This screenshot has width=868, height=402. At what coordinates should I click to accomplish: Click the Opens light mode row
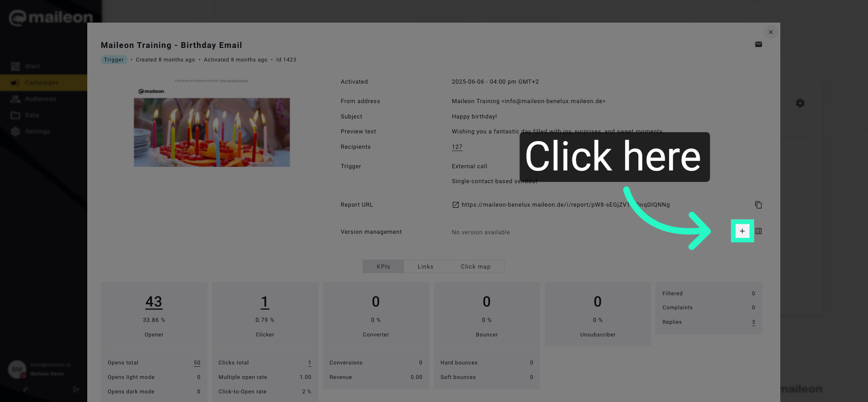click(x=154, y=377)
